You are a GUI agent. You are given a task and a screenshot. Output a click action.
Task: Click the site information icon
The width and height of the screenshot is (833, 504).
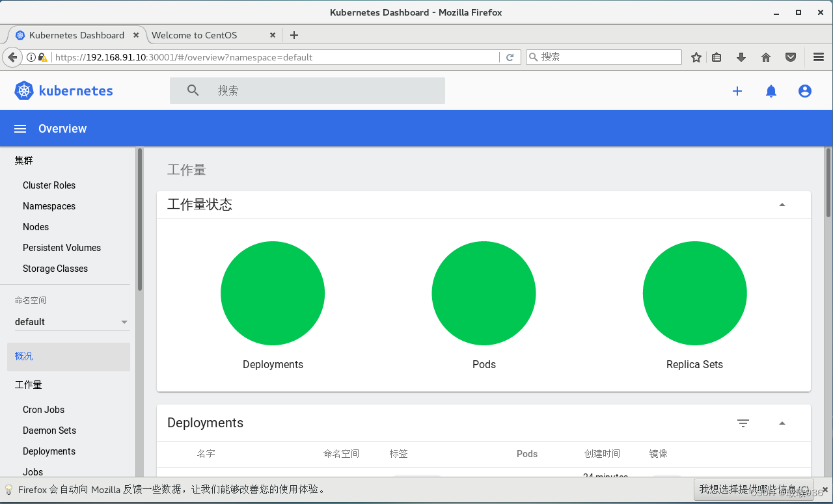[x=31, y=57]
